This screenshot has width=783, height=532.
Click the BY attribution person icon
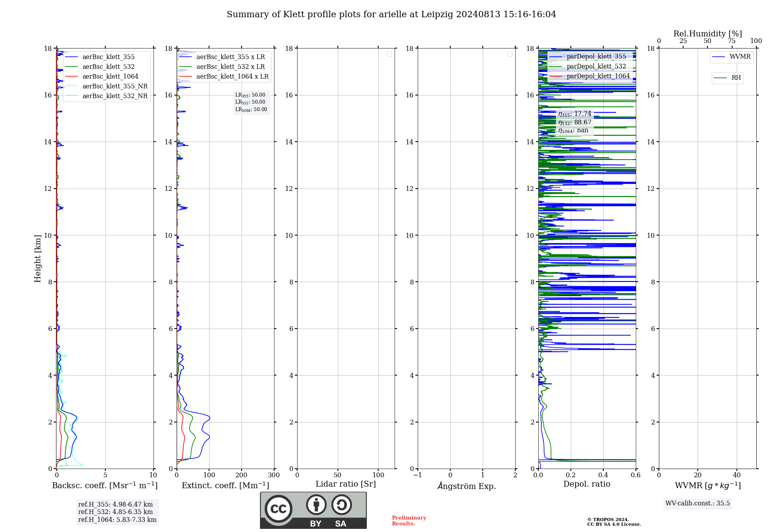click(316, 505)
